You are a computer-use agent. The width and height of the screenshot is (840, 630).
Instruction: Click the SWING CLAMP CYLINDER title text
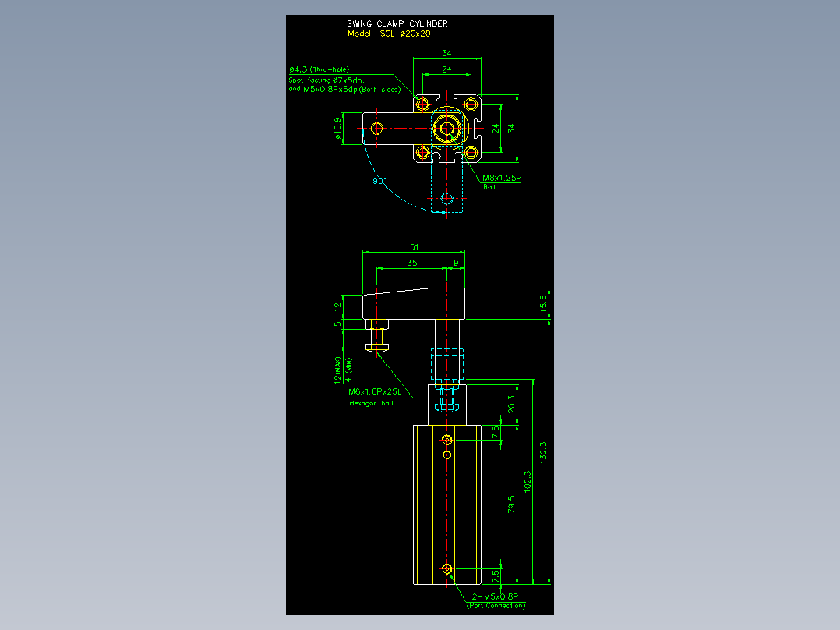pyautogui.click(x=397, y=23)
